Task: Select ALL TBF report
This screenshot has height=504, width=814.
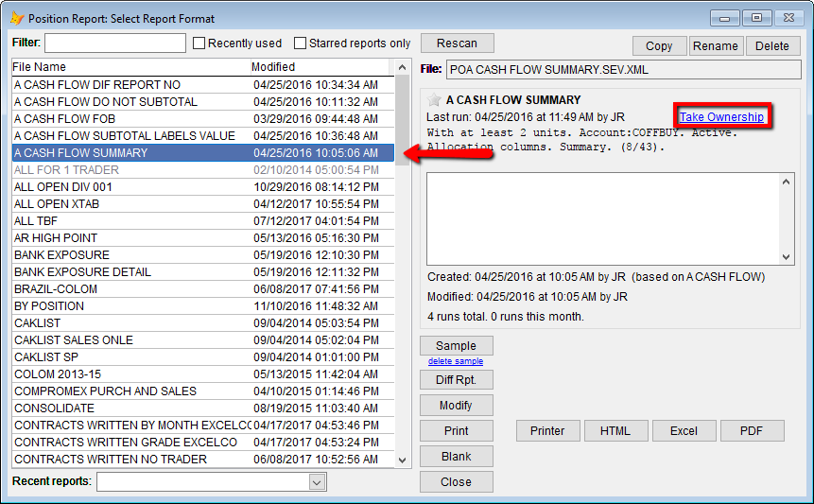Action: click(203, 221)
